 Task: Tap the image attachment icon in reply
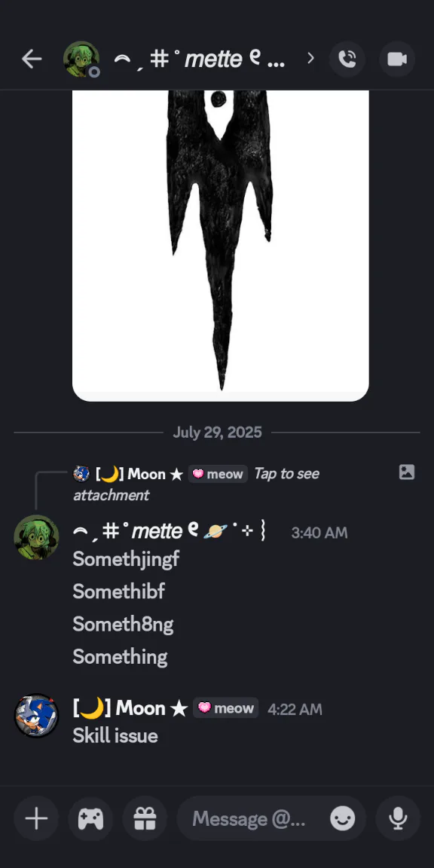pos(407,472)
